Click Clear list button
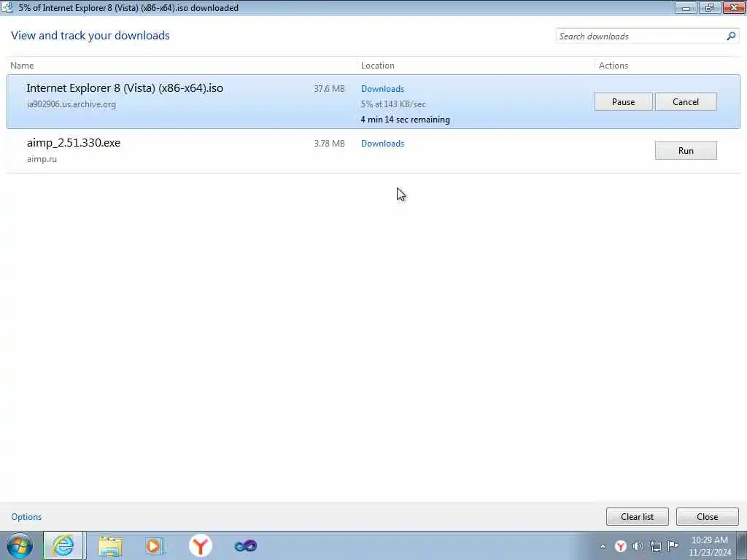The image size is (747, 560). [637, 517]
